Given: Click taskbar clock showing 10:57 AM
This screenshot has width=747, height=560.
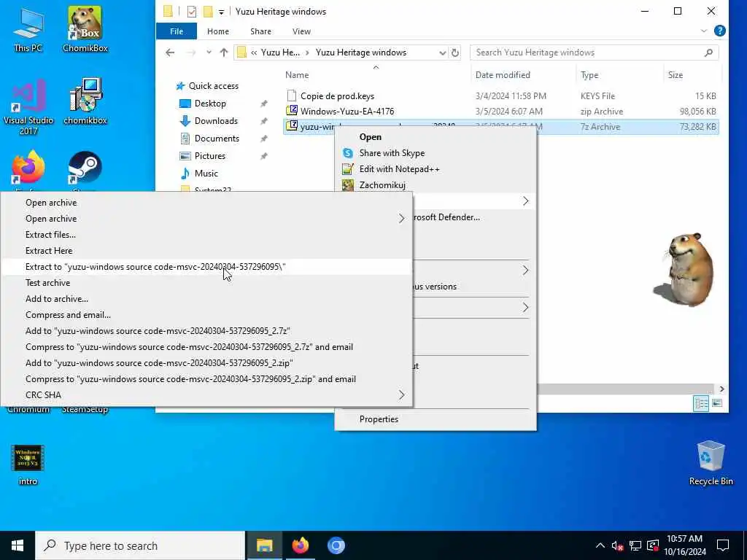Looking at the screenshot, I should pyautogui.click(x=684, y=545).
